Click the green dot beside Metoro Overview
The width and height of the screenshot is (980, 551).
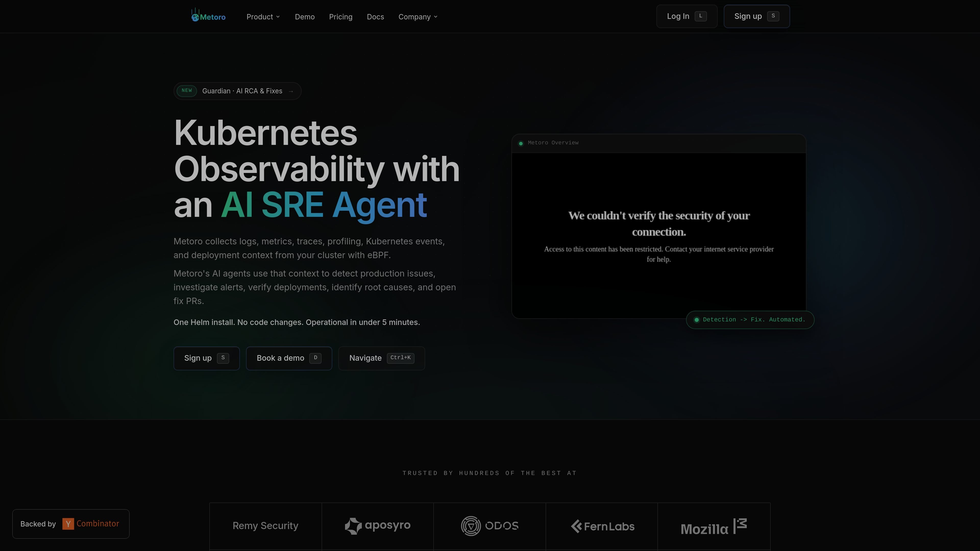point(521,143)
